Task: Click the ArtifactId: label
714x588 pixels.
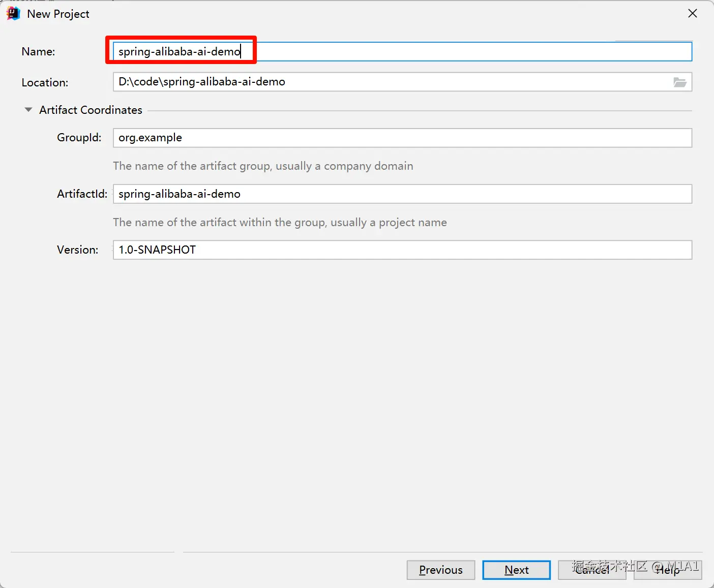Action: point(82,194)
